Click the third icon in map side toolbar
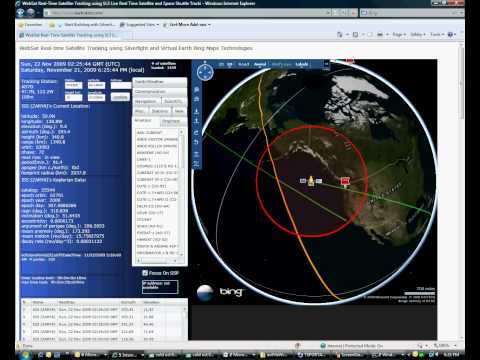480x360 pixels. (x=197, y=111)
